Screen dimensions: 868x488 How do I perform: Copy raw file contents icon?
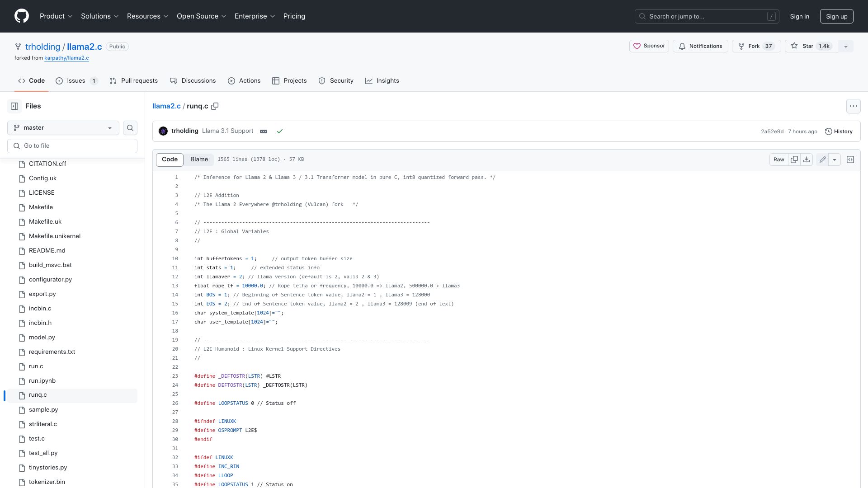[x=794, y=160]
